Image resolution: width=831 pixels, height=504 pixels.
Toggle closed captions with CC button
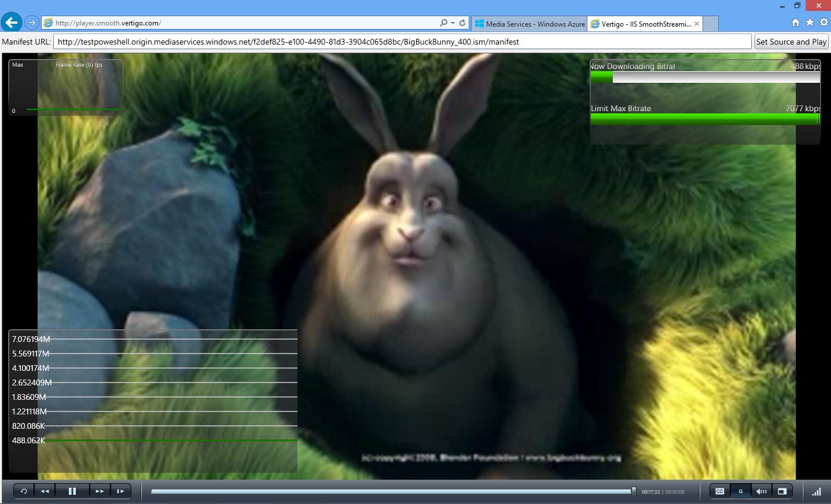tap(720, 491)
